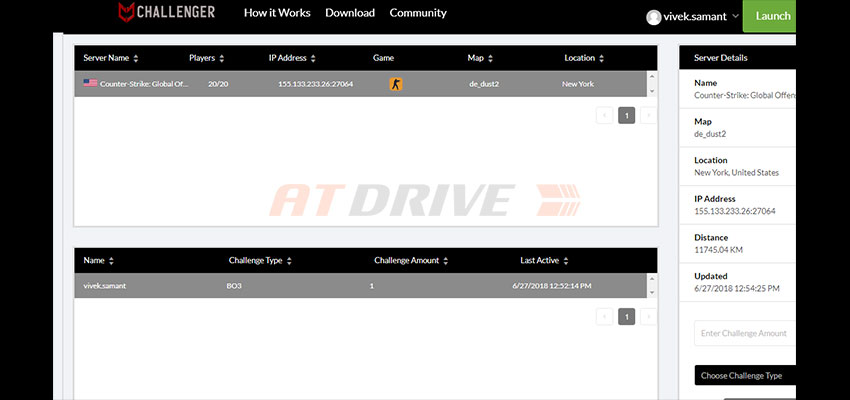
Task: Select the Counter-Strike: Global Of... server row name
Action: 144,84
